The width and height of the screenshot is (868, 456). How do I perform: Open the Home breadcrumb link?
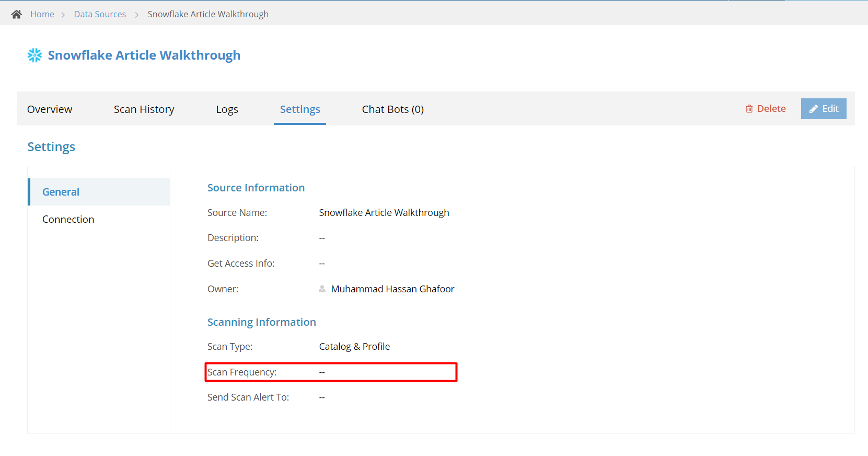pos(42,14)
